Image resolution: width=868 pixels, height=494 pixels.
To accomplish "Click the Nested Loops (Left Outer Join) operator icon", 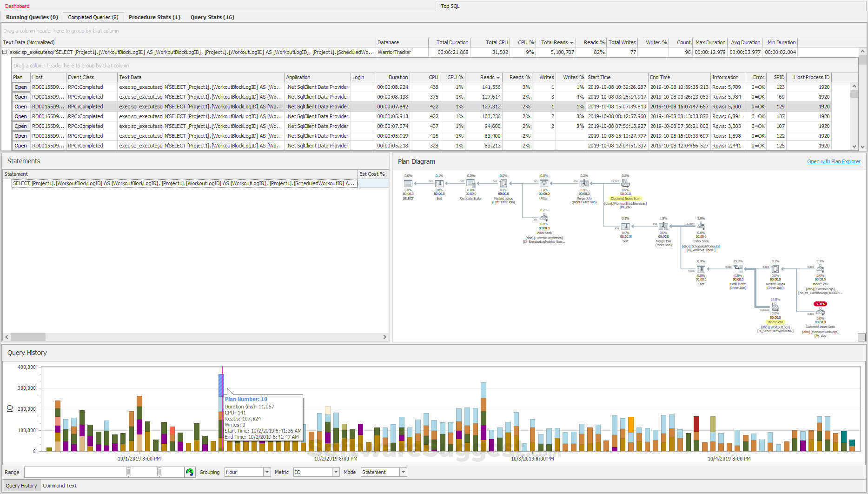I will coord(503,183).
